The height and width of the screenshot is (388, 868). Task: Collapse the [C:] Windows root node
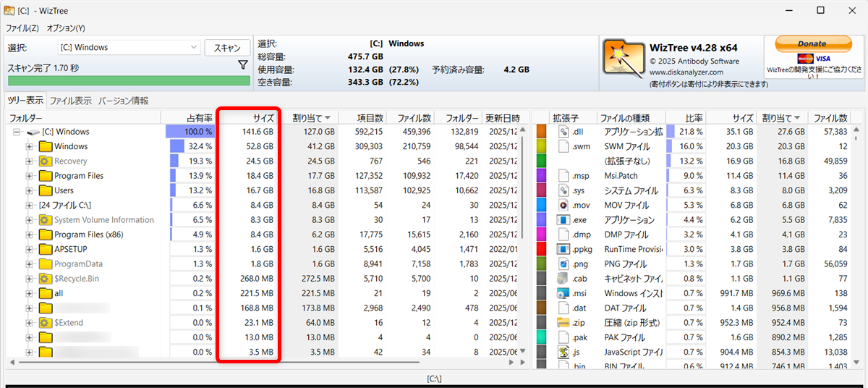click(x=16, y=132)
